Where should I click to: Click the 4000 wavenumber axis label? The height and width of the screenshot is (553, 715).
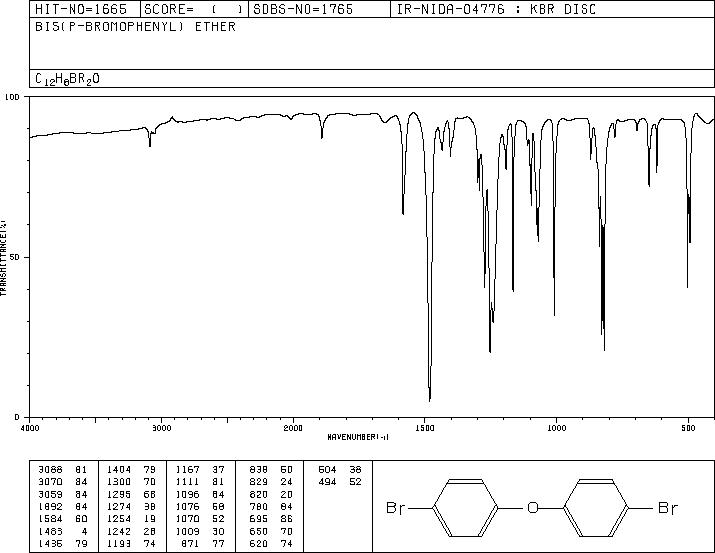point(30,428)
